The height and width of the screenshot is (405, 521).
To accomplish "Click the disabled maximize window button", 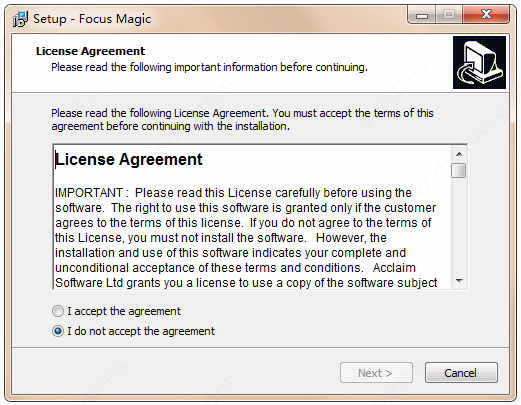I will (x=449, y=15).
